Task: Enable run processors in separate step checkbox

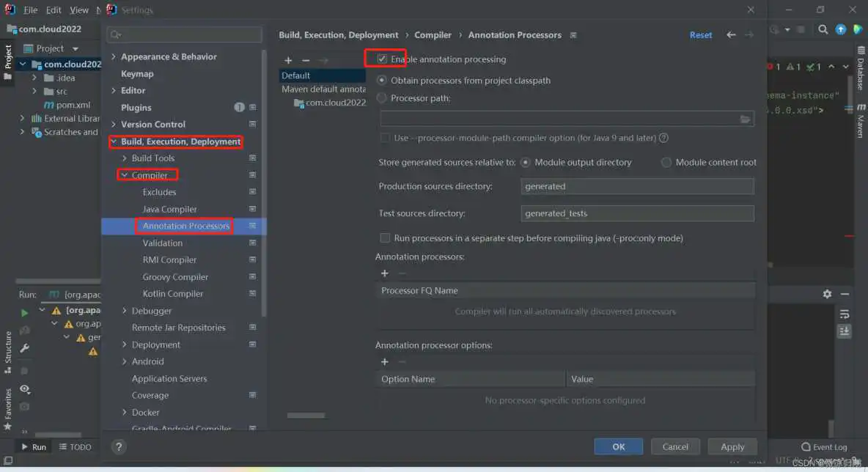Action: (x=385, y=238)
